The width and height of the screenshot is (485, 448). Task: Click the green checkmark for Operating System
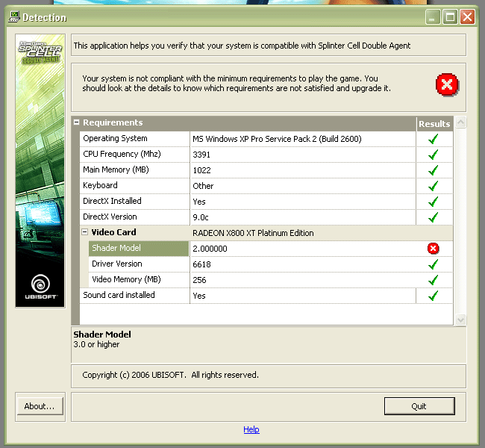point(433,139)
